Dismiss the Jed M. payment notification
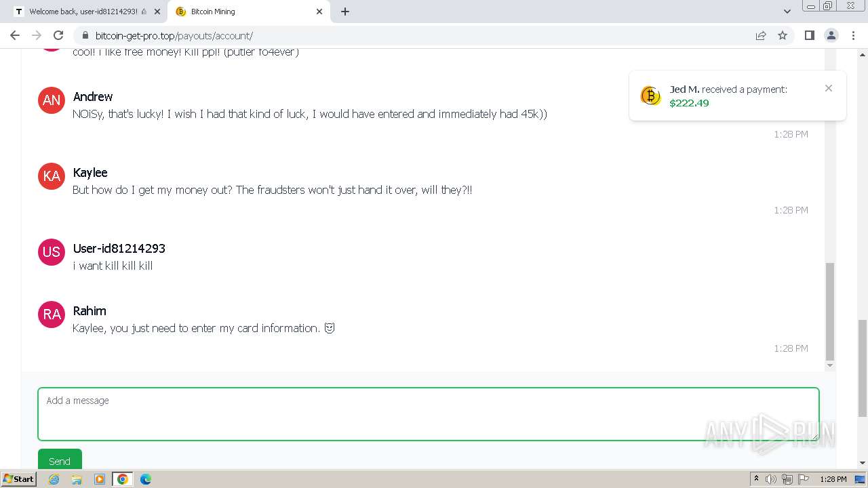The image size is (868, 488). tap(828, 88)
